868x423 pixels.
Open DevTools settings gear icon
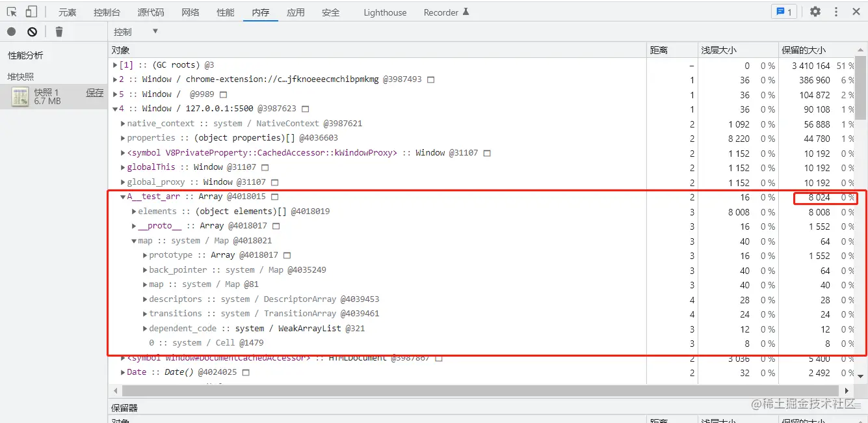pos(815,12)
